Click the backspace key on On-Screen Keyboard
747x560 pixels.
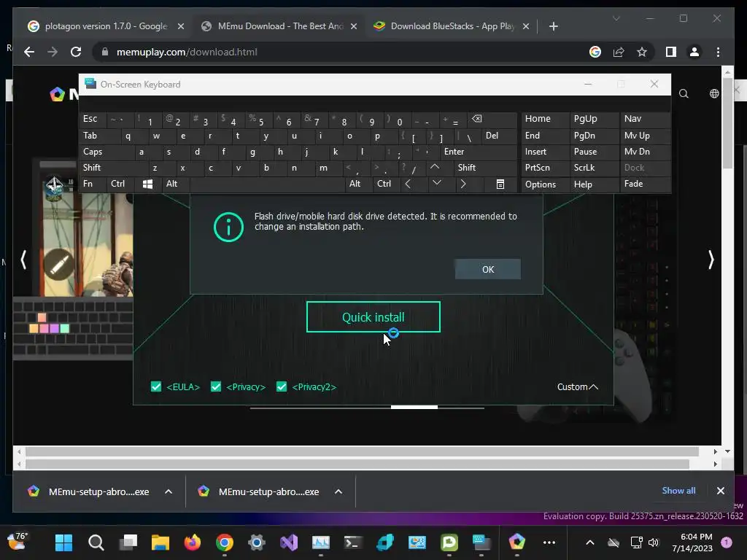[x=492, y=119]
